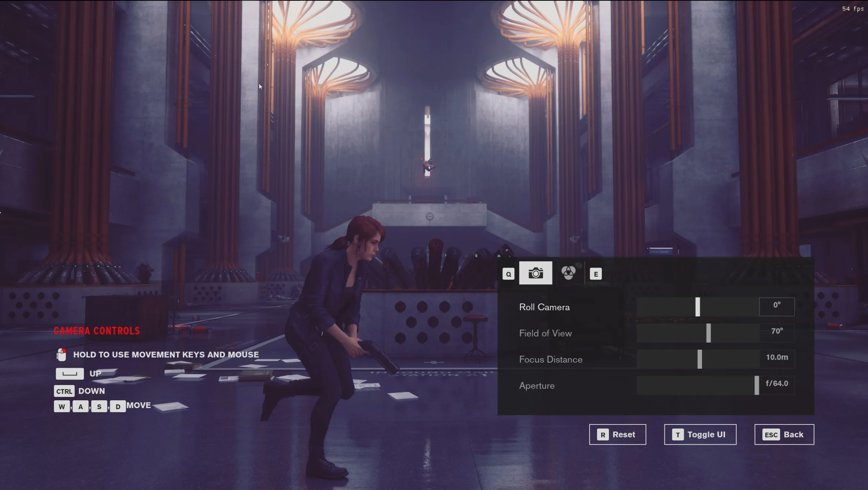Click the mouse hold-to-move hint icon
Screen dimensions: 868x490
[61, 355]
